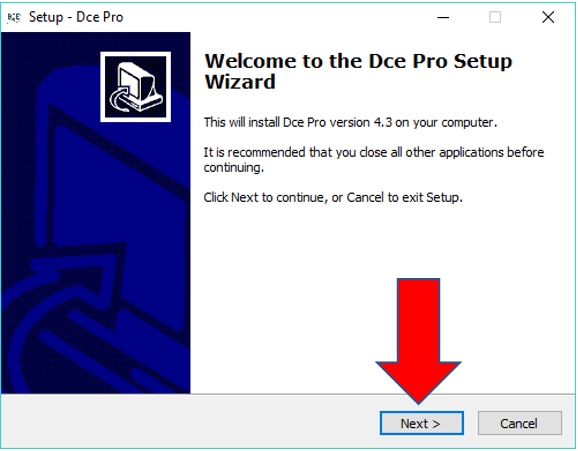Click the "This will install Dce Pro version 4.3" line
This screenshot has width=578, height=451.
pyautogui.click(x=351, y=122)
